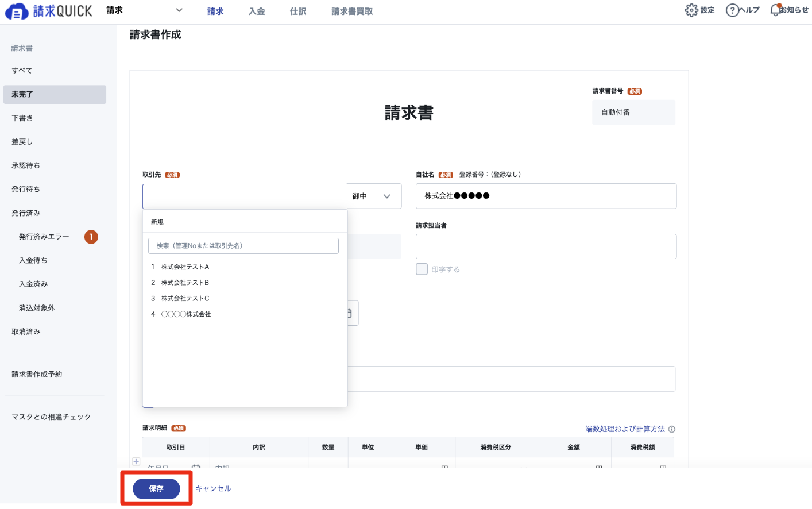Click the 請求担当者 input field

pos(546,246)
